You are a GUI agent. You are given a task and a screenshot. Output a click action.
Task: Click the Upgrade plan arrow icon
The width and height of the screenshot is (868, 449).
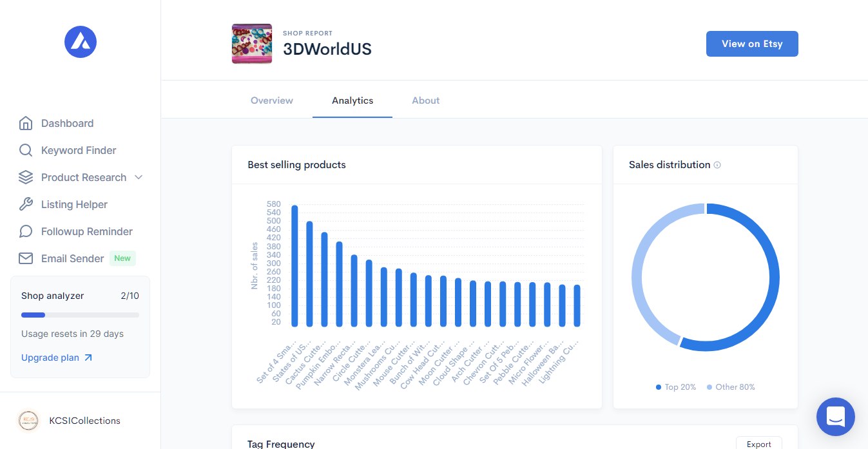click(88, 358)
